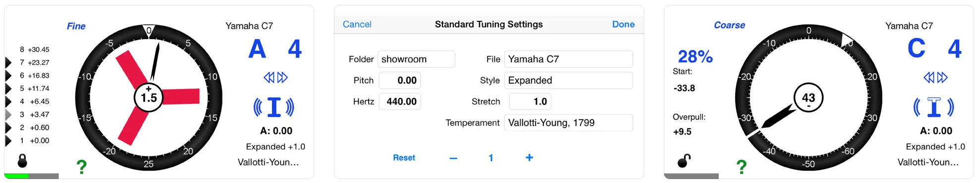Tap the sound-wave I icon in Coarse panel
Image resolution: width=980 pixels, height=183 pixels.
pyautogui.click(x=934, y=107)
